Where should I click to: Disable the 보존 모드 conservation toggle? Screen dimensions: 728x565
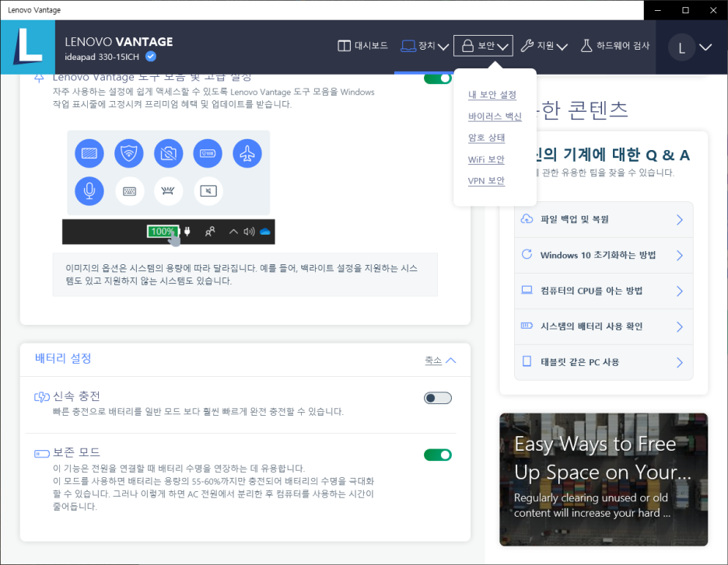tap(438, 455)
